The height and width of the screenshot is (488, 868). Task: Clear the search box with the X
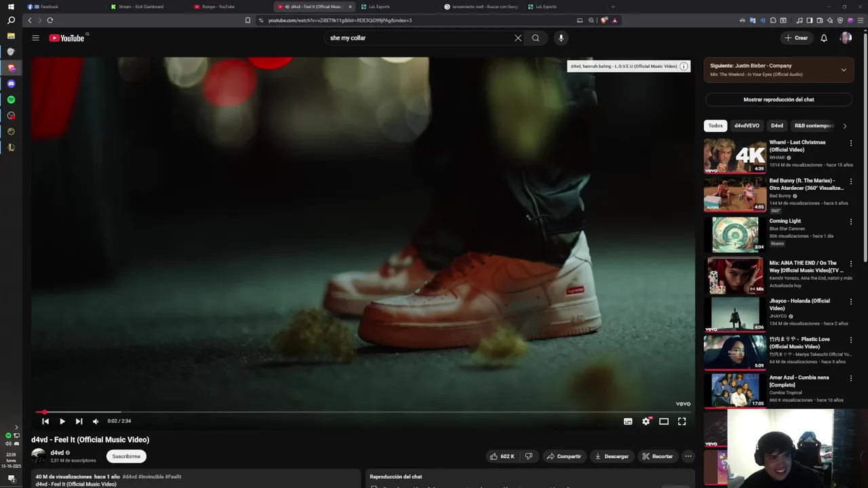(518, 38)
